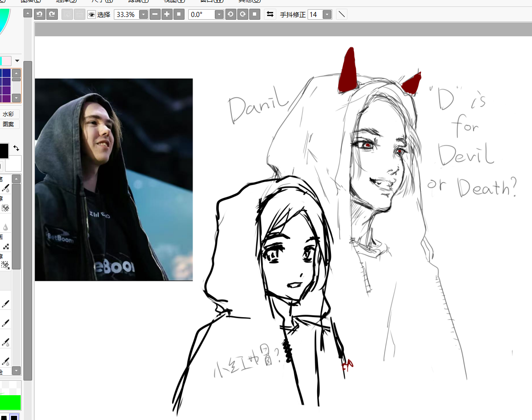Click the hooded man reference photo on canvas
Image resolution: width=532 pixels, height=420 pixels.
(x=114, y=179)
